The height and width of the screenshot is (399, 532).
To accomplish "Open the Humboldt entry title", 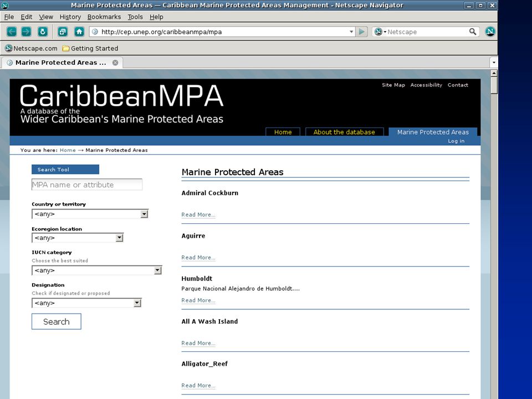I will (197, 279).
